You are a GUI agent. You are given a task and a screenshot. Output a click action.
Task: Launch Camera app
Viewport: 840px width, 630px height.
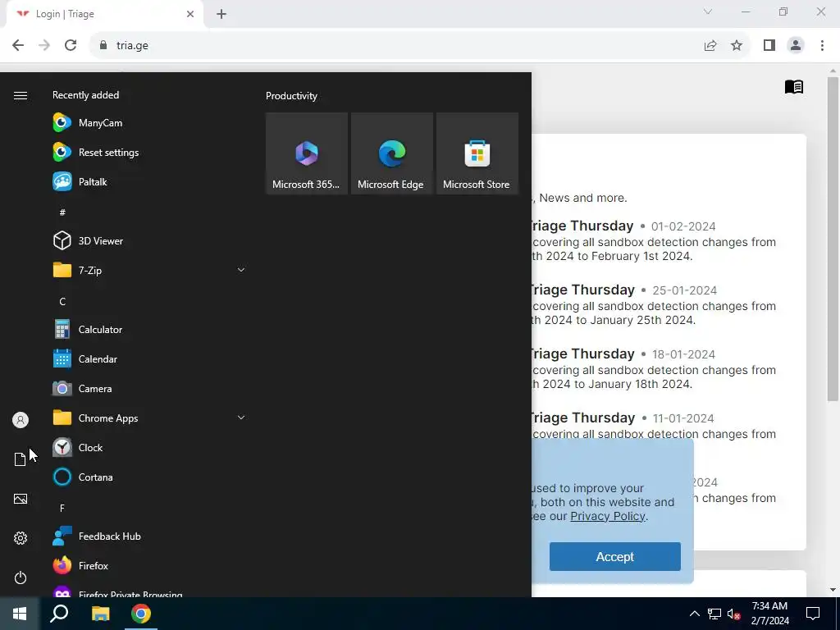149,388
